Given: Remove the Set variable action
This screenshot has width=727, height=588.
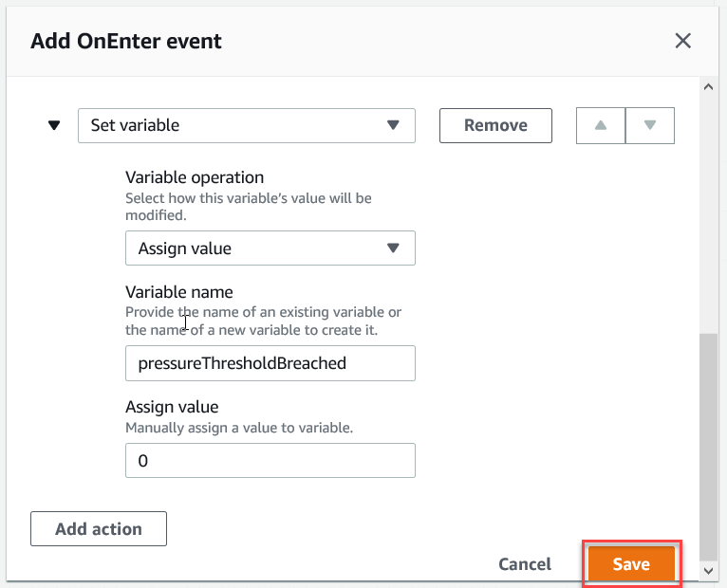Looking at the screenshot, I should (x=495, y=125).
